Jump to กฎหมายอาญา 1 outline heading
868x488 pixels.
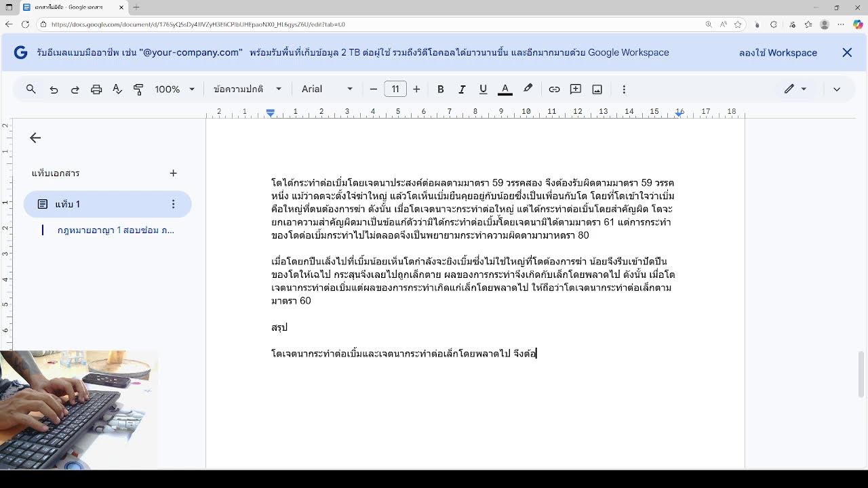click(x=115, y=230)
